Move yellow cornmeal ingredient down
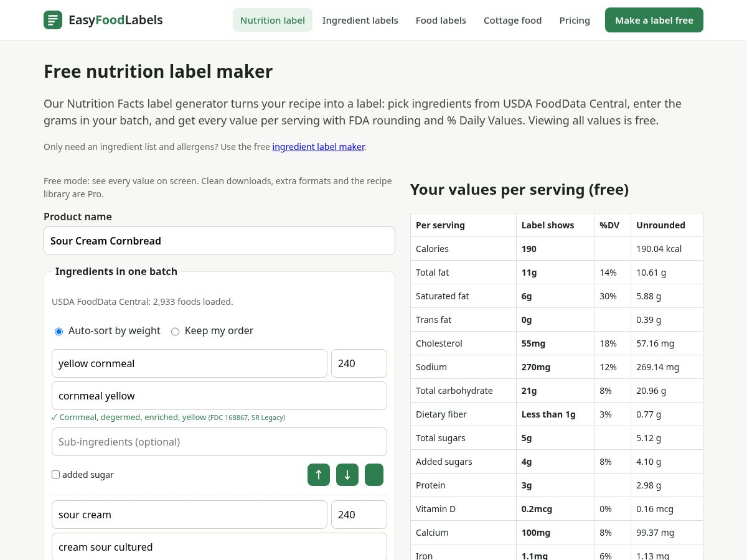 [347, 475]
